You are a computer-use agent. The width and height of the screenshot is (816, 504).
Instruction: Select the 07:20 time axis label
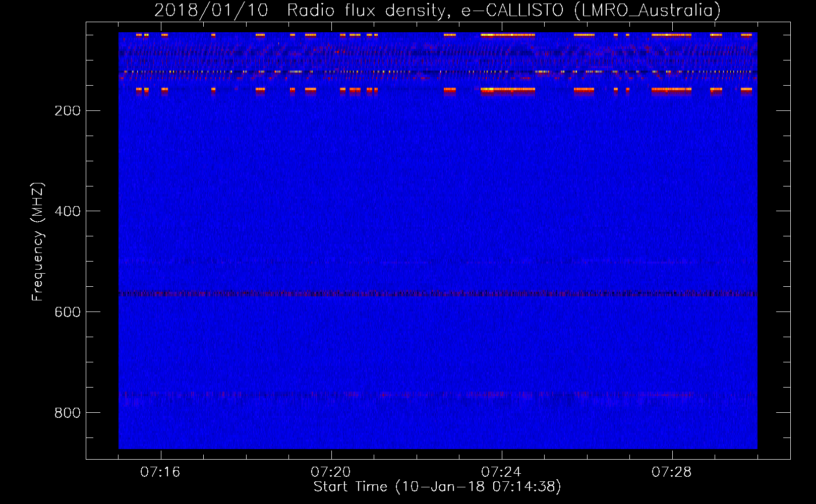coord(330,472)
